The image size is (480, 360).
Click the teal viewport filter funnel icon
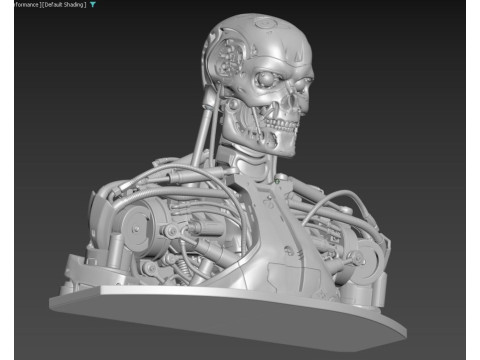[x=93, y=5]
